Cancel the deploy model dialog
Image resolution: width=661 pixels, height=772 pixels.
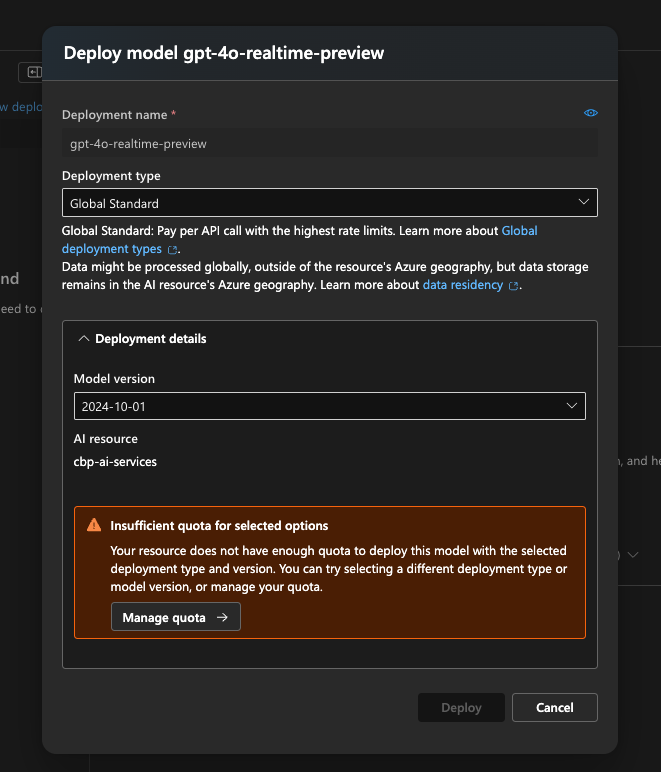[555, 708]
